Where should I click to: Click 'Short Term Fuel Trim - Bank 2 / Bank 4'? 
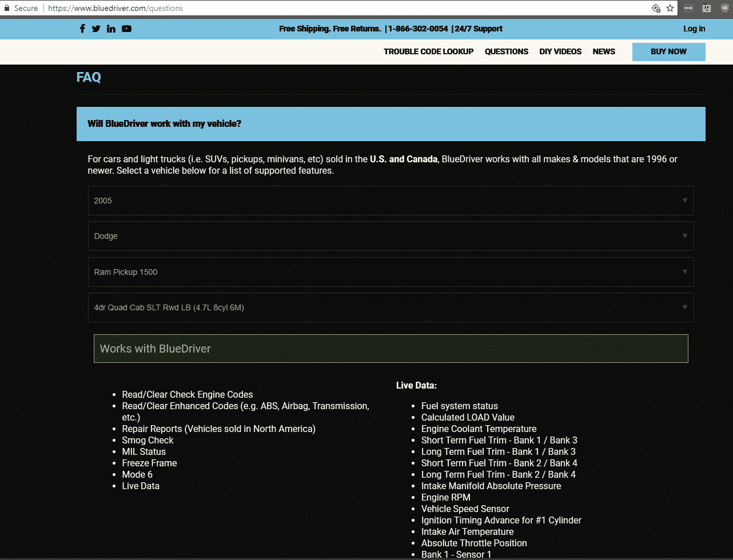click(x=499, y=463)
